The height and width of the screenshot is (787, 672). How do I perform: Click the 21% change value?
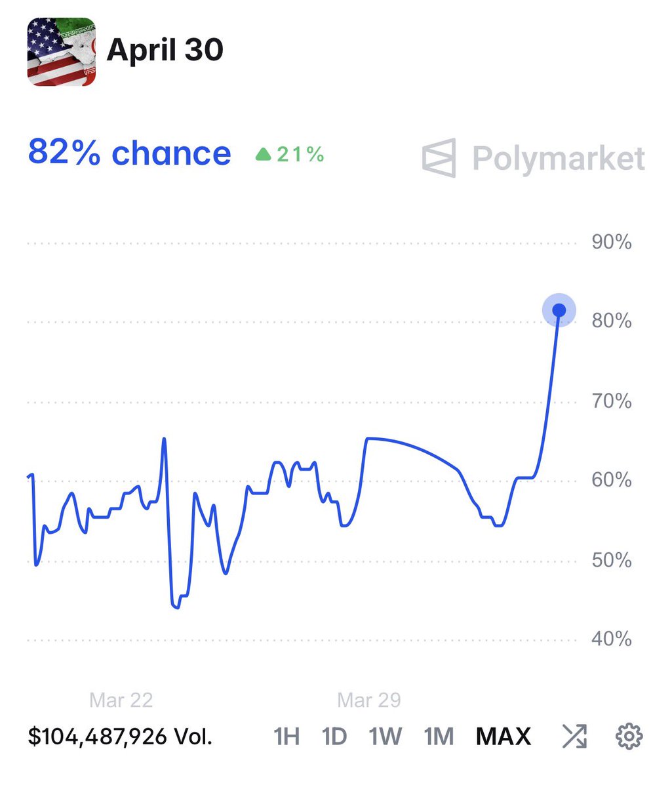click(x=300, y=155)
